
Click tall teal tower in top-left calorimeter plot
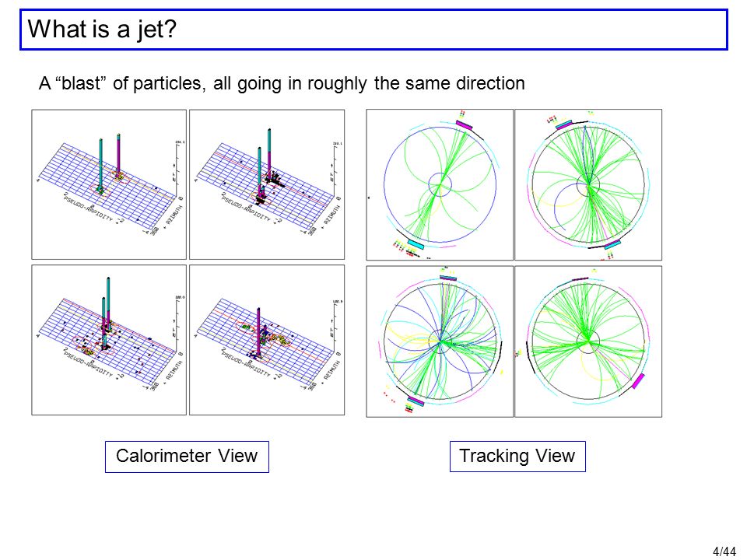[100, 164]
